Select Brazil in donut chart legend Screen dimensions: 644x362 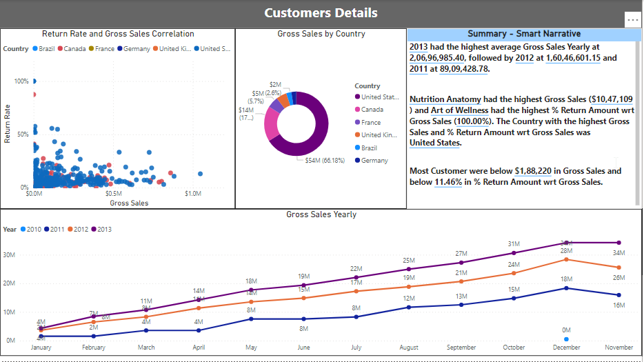click(365, 148)
